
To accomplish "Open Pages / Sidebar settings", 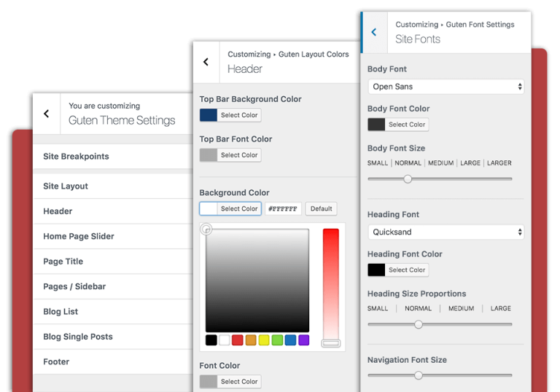I will [112, 286].
